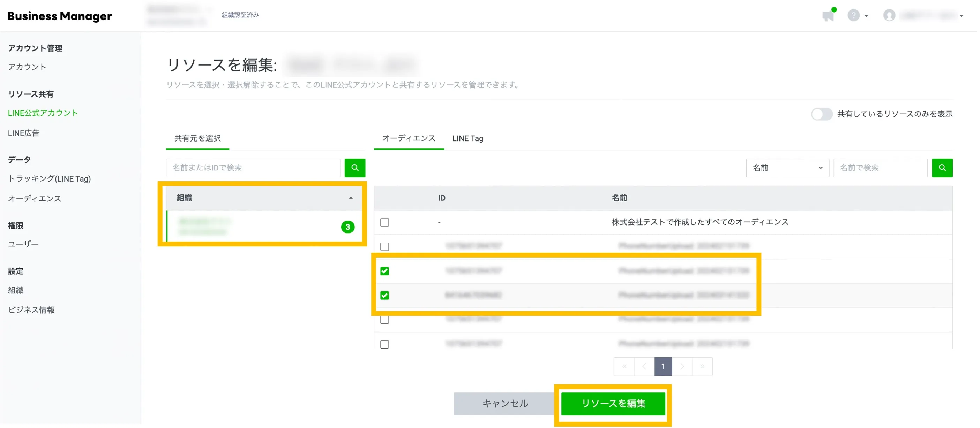Image resolution: width=980 pixels, height=428 pixels.
Task: Click the キャンセル button
Action: [x=505, y=403]
